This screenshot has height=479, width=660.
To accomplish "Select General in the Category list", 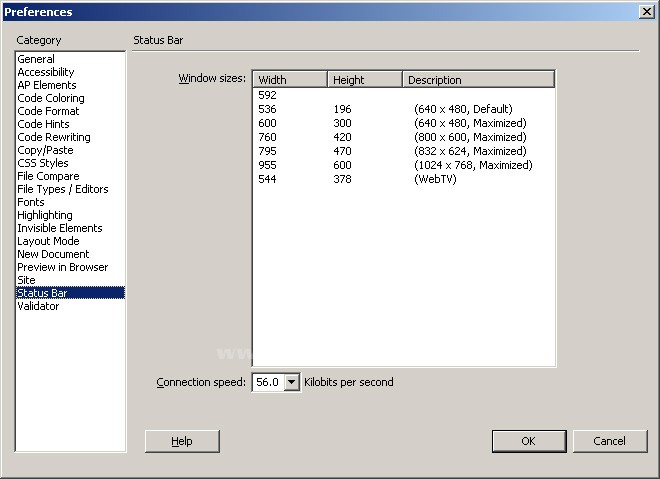I will tap(36, 59).
